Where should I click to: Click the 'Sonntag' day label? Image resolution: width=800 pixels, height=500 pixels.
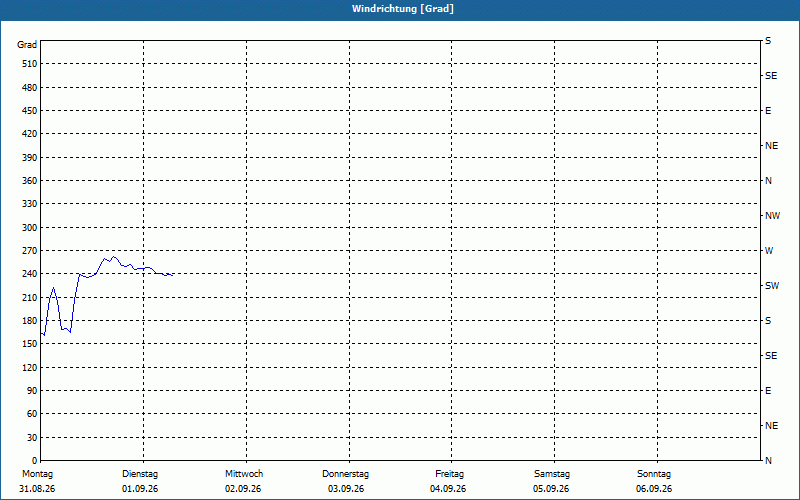point(654,474)
